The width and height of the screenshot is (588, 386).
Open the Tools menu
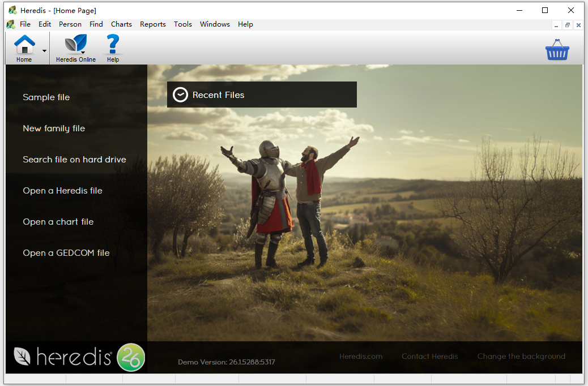click(x=182, y=24)
